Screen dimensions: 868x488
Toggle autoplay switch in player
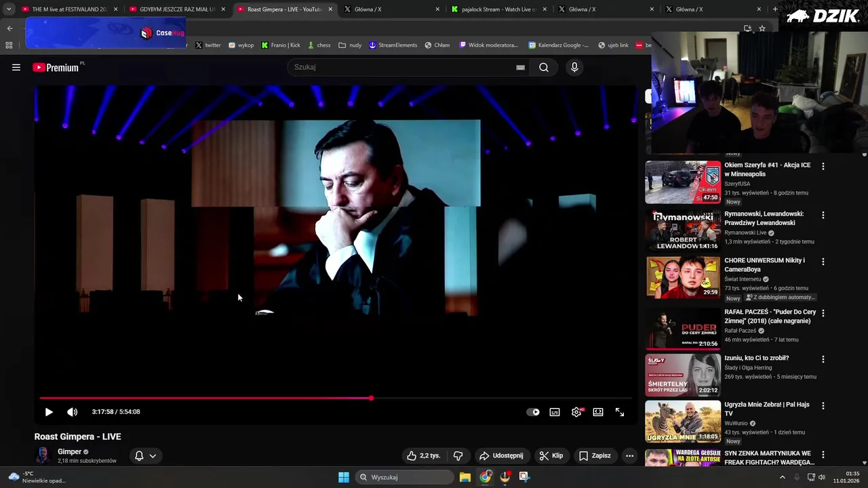coord(534,412)
